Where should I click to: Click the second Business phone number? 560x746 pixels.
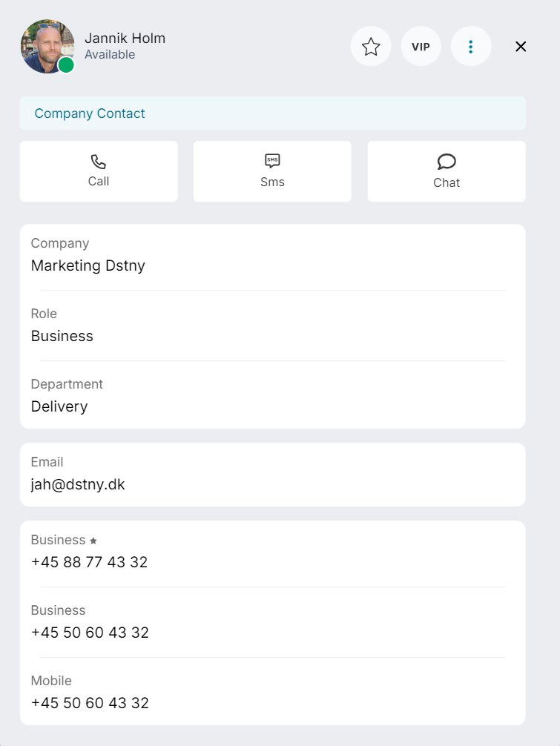pyautogui.click(x=90, y=633)
